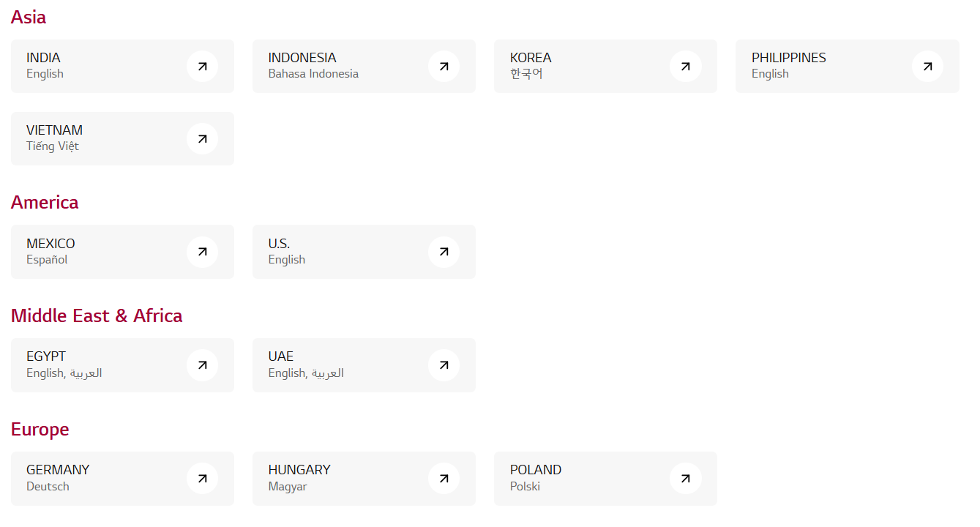The height and width of the screenshot is (527, 980).
Task: Select POLAND Polski text
Action: [x=525, y=487]
